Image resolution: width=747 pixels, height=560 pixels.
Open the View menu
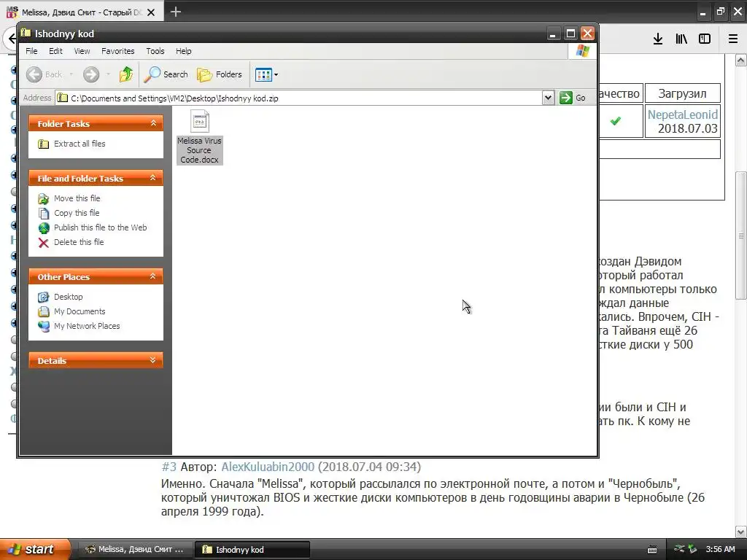(x=82, y=51)
